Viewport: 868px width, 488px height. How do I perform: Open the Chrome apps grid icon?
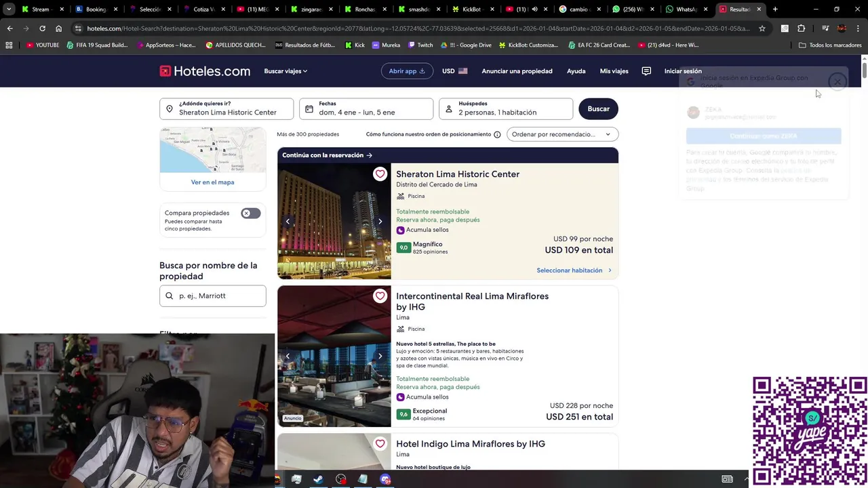coord(9,45)
